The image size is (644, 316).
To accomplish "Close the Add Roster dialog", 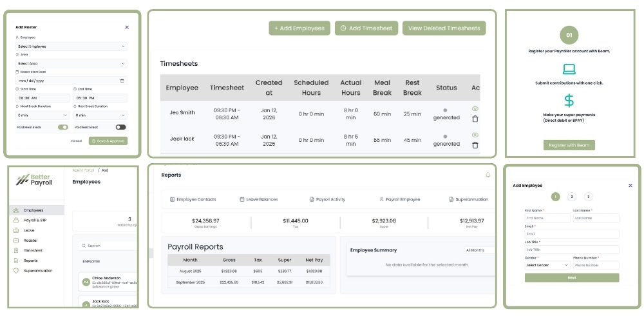I will pyautogui.click(x=127, y=27).
